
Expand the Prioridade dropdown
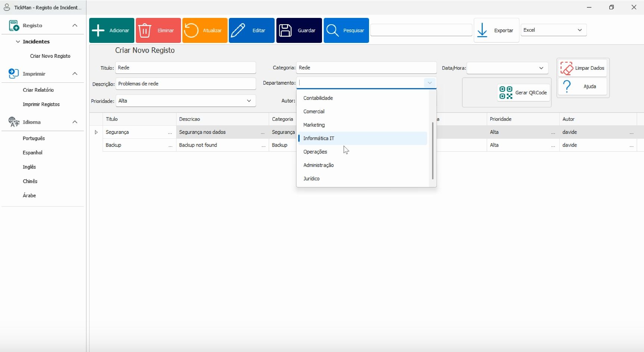tap(249, 101)
